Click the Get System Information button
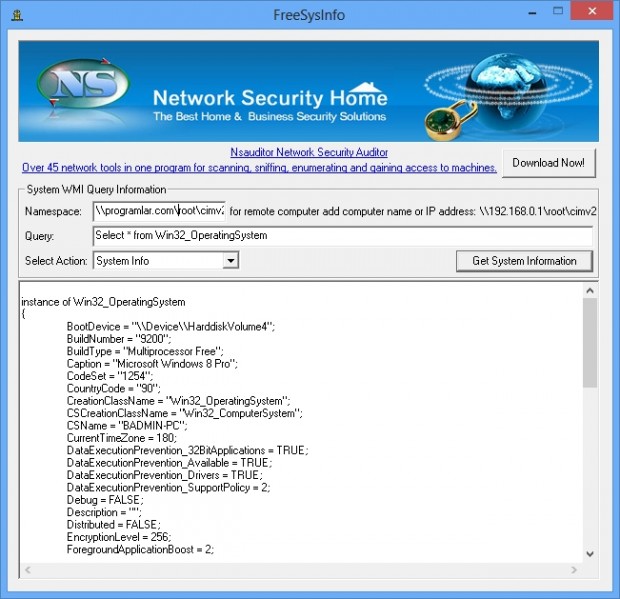This screenshot has width=620, height=599. tap(524, 261)
